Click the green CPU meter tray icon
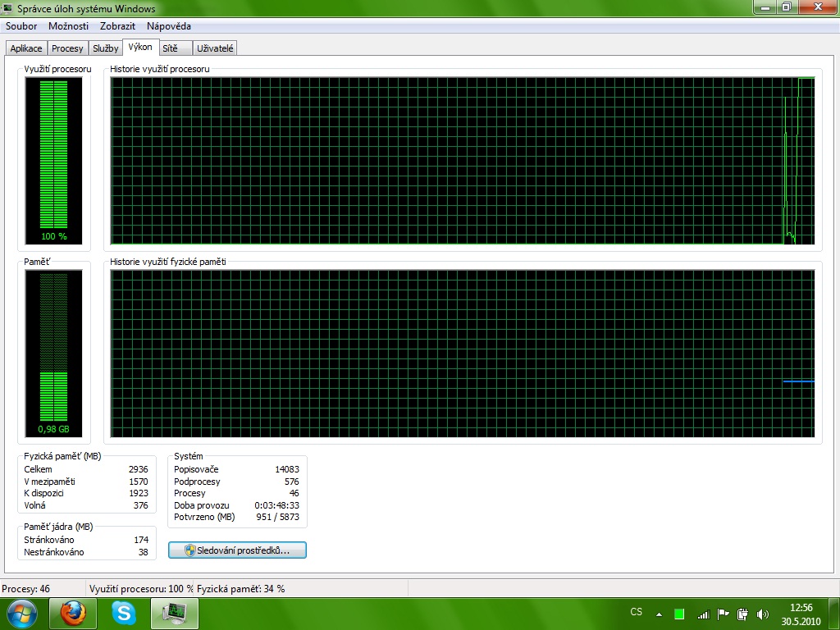840x630 pixels. pyautogui.click(x=679, y=614)
